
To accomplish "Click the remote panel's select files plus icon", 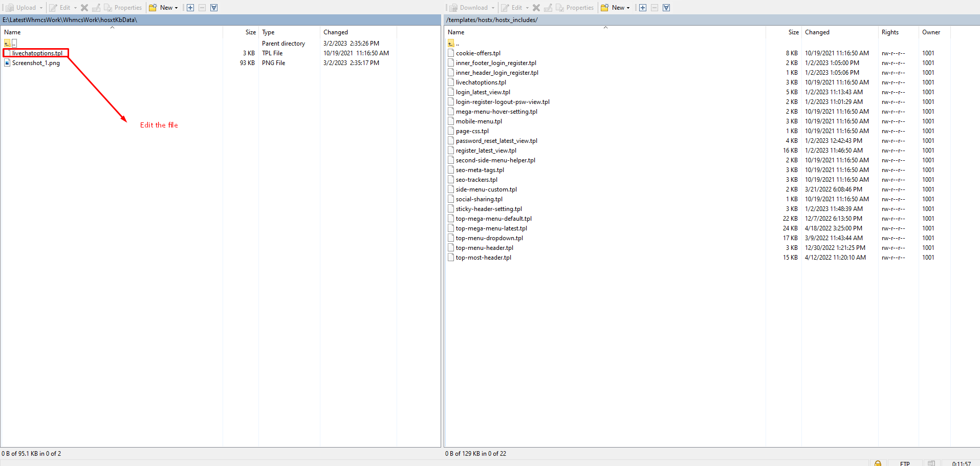I will pyautogui.click(x=643, y=8).
